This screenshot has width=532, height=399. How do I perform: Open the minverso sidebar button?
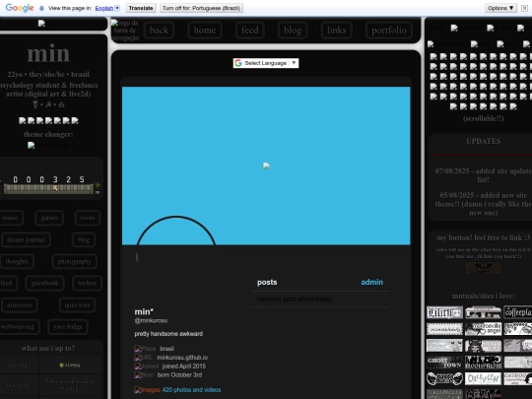pyautogui.click(x=20, y=305)
